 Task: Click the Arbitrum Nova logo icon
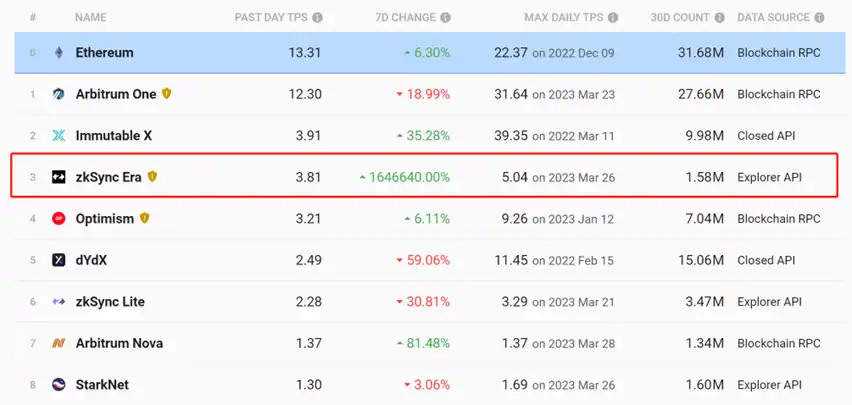click(59, 343)
